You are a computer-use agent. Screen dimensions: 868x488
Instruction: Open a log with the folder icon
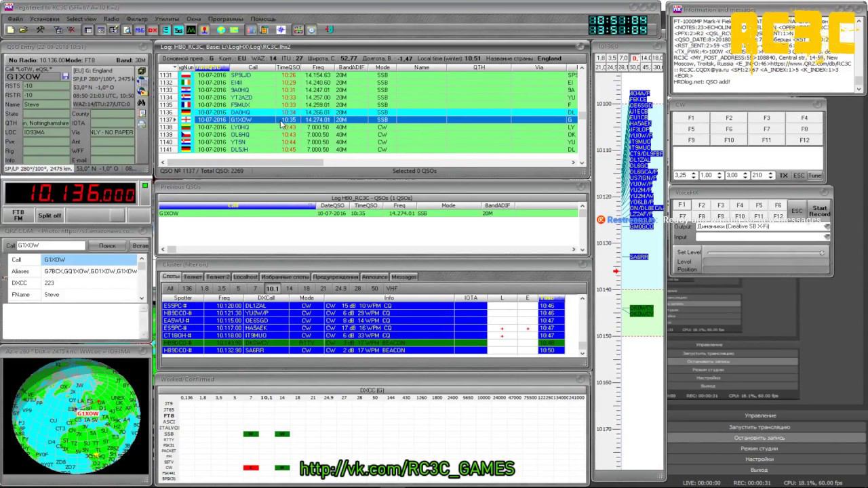click(24, 30)
